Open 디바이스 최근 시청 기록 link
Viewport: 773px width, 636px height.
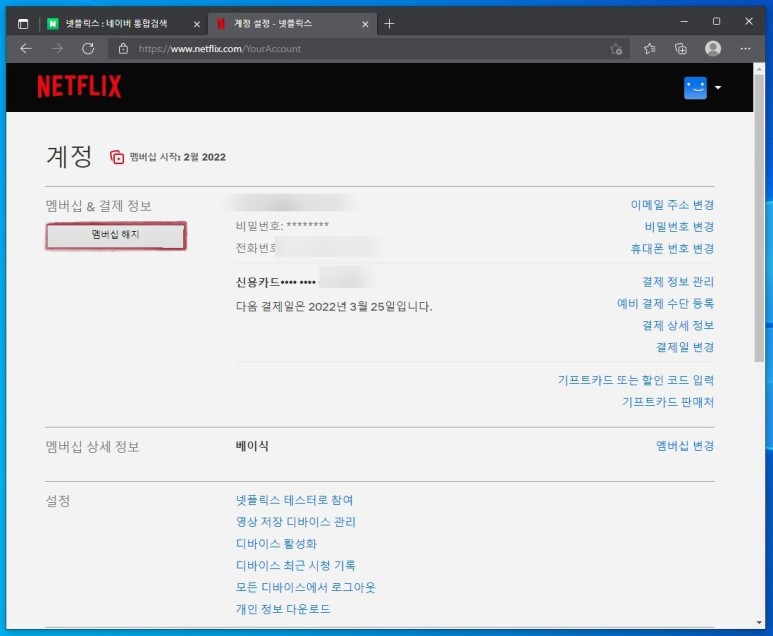295,565
